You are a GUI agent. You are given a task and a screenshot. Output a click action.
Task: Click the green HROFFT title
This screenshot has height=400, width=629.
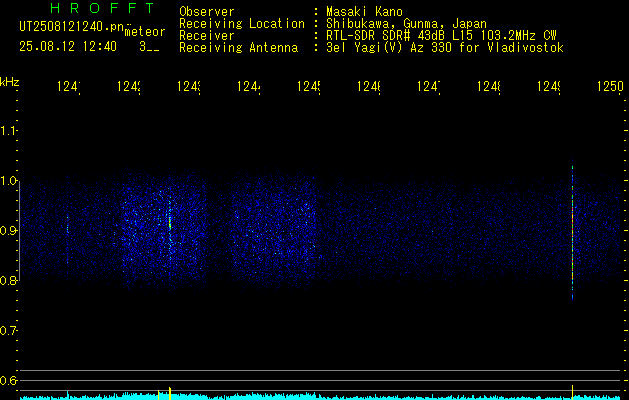(x=102, y=8)
